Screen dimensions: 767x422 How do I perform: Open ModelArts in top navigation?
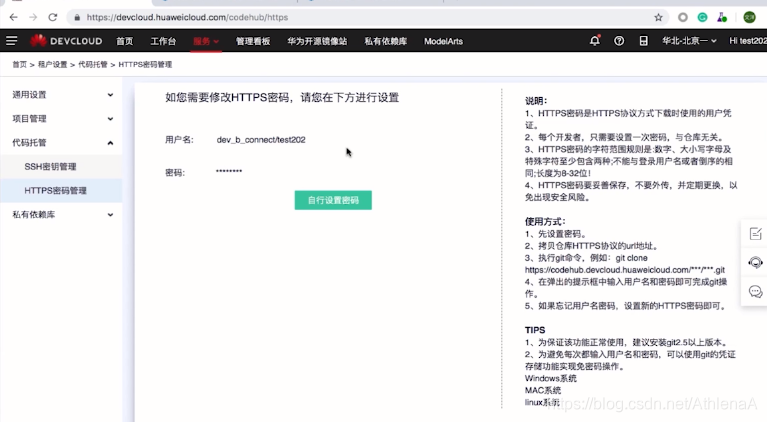click(443, 41)
